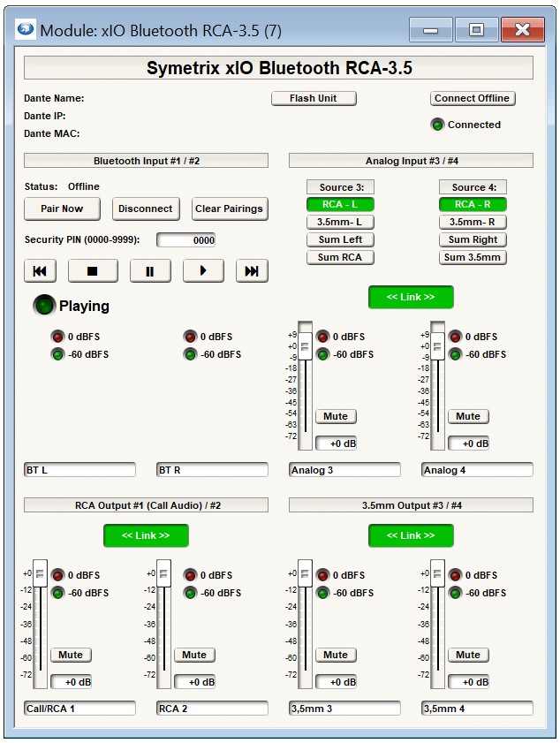Click Call/RCA 1 gain value field
The image size is (560, 743).
(x=71, y=682)
